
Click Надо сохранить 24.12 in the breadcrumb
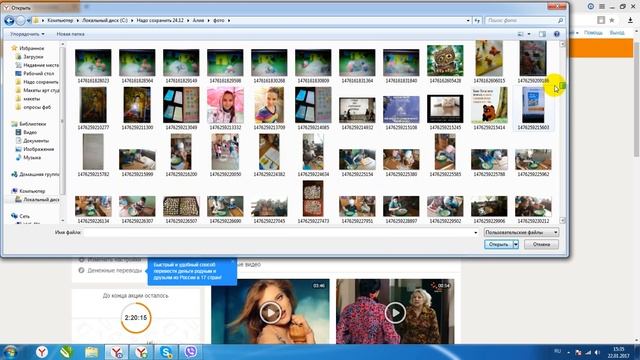160,20
